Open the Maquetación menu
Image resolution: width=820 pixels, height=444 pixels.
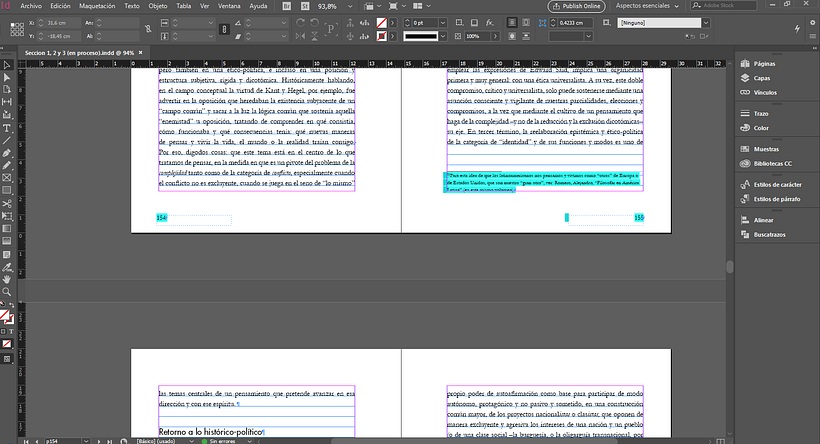97,6
